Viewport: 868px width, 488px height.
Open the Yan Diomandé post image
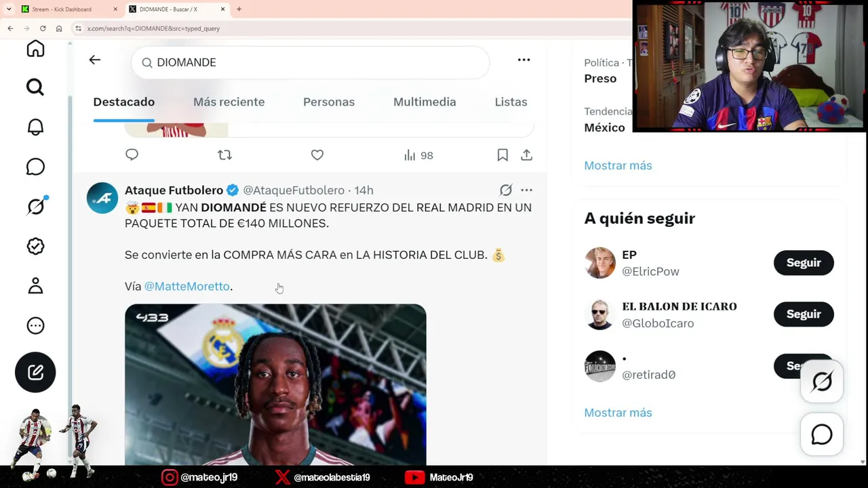[x=275, y=384]
